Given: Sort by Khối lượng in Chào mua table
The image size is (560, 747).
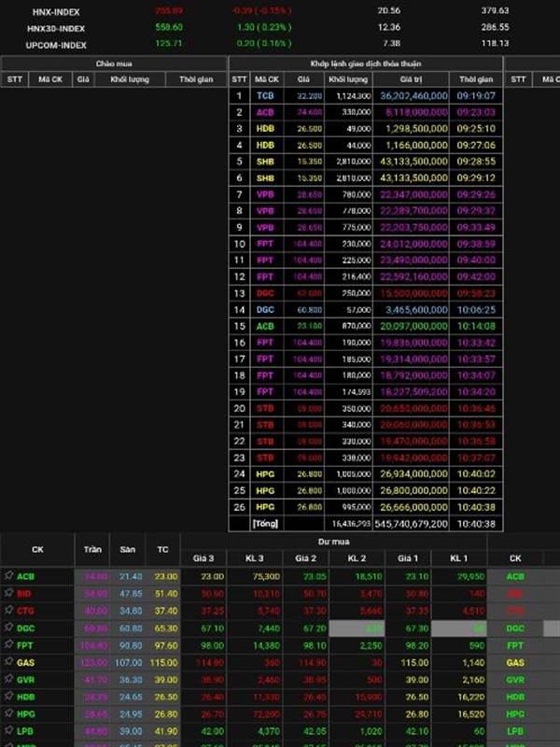Looking at the screenshot, I should [130, 79].
